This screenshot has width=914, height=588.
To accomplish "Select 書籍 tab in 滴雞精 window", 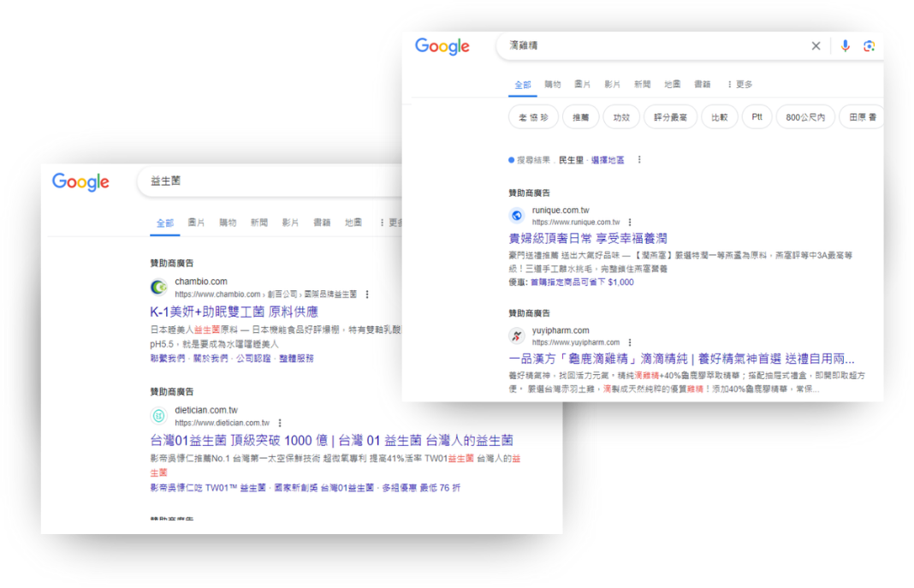I will (x=703, y=85).
